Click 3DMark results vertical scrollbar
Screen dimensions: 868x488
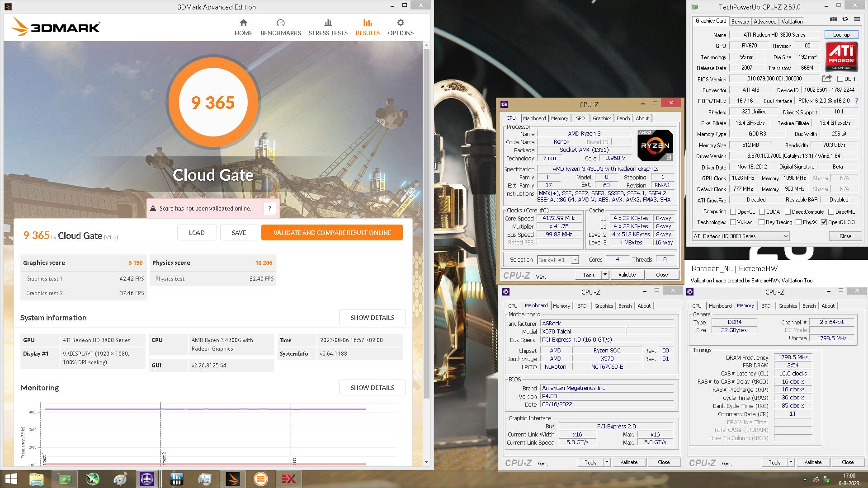click(426, 224)
